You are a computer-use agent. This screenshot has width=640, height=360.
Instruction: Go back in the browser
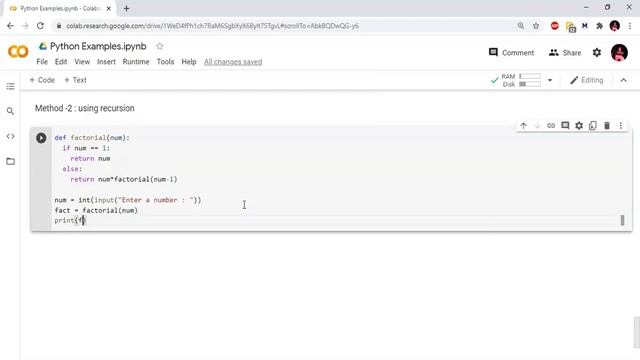point(10,26)
